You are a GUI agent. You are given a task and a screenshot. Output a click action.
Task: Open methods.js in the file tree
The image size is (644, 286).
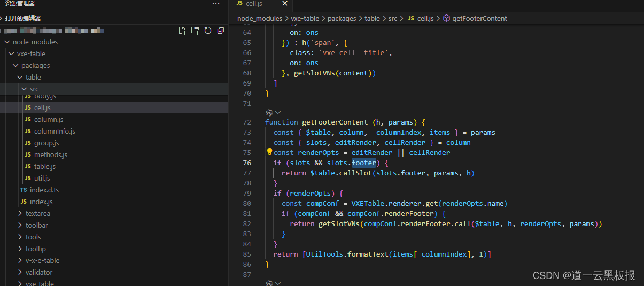[x=51, y=154]
